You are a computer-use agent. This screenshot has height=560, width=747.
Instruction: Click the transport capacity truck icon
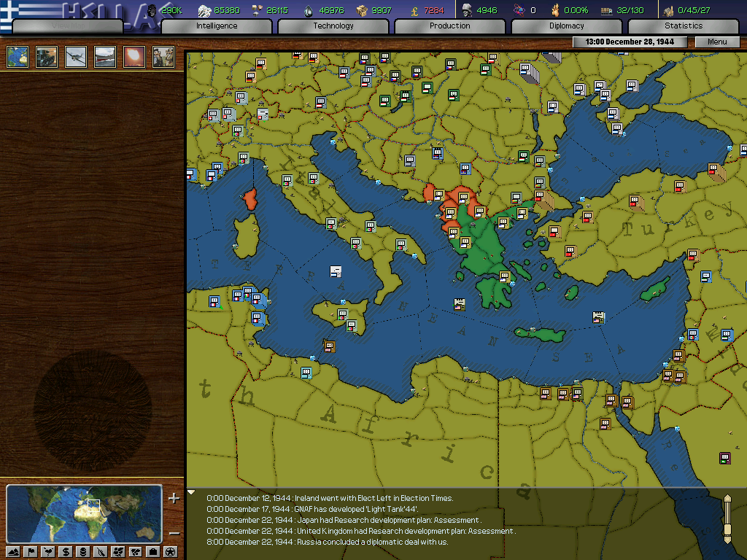tap(606, 10)
